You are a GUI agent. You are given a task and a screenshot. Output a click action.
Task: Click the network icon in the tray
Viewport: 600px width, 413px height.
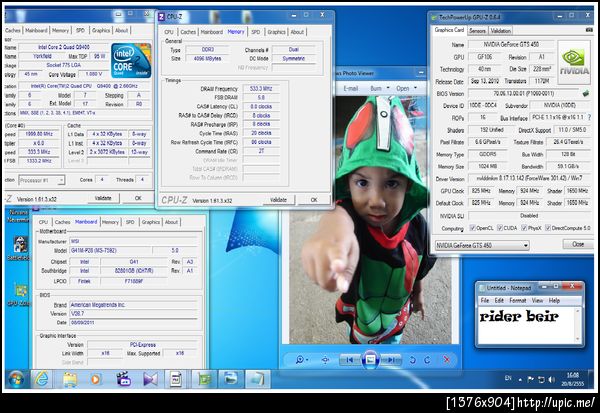(541, 379)
